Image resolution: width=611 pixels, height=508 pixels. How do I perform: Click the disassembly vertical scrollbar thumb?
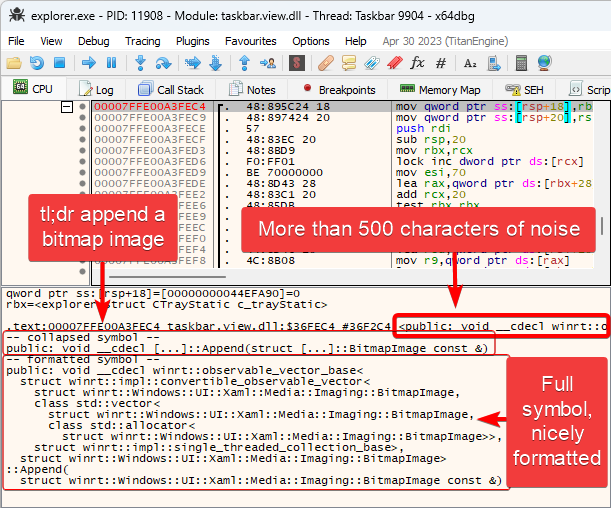point(602,226)
